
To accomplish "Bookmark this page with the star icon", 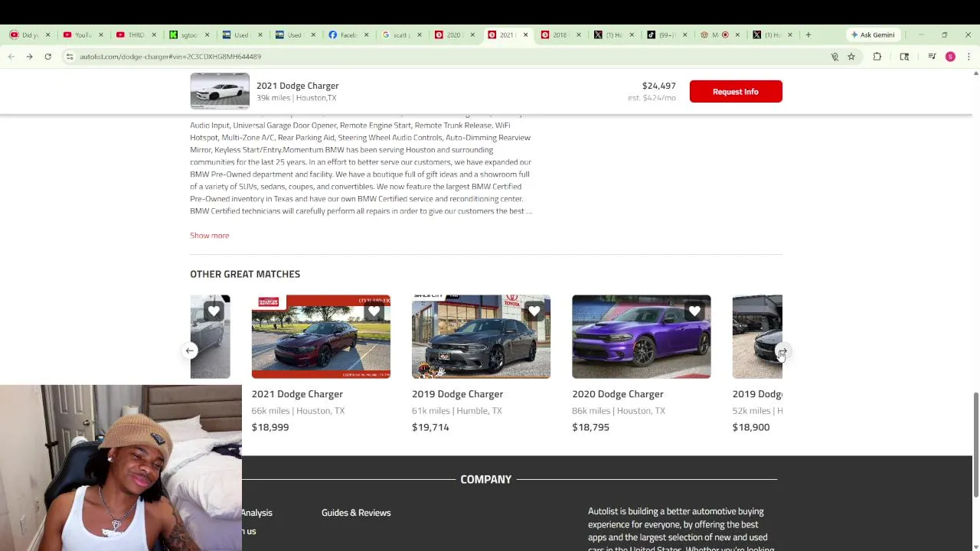I will point(851,57).
